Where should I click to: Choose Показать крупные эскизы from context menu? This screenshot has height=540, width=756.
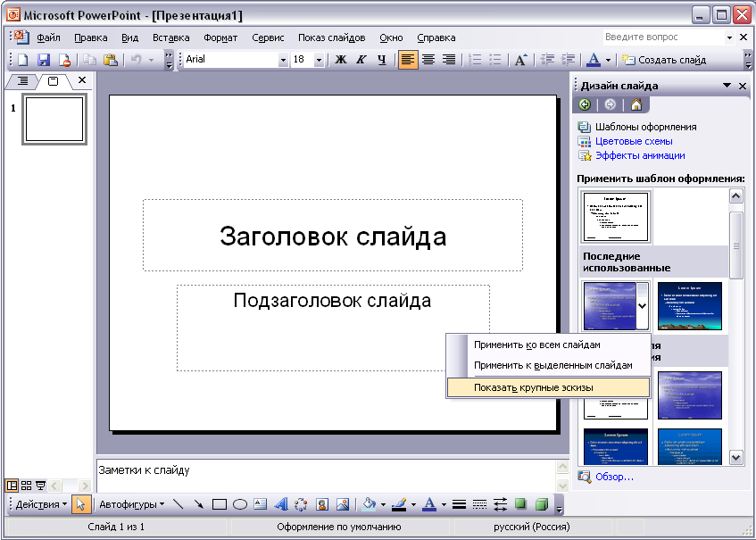pos(533,387)
